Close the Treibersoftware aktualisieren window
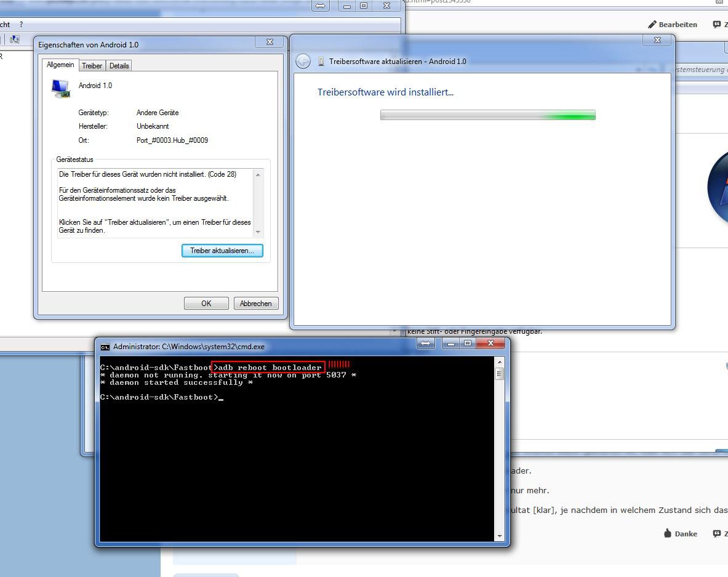This screenshot has width=728, height=577. tap(657, 40)
